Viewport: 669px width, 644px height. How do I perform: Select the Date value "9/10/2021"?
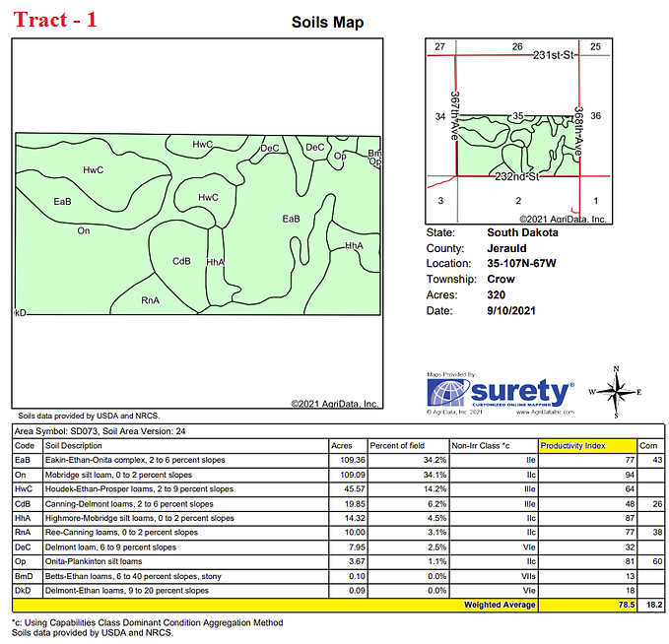click(510, 310)
